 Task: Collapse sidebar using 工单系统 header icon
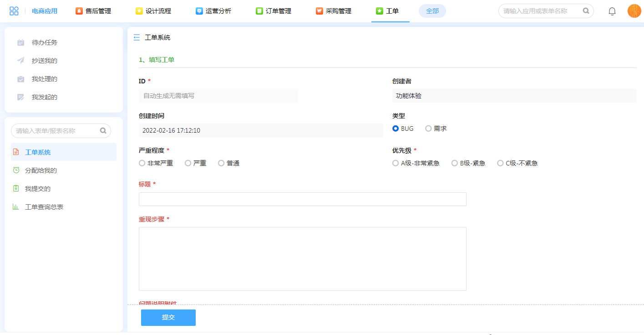coord(137,38)
